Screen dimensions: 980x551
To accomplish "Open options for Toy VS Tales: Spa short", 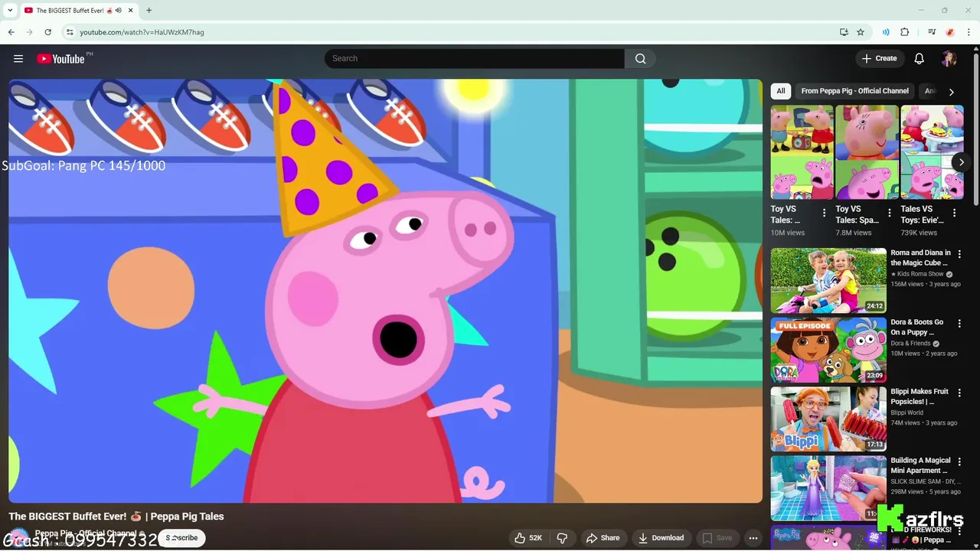I will [x=889, y=213].
